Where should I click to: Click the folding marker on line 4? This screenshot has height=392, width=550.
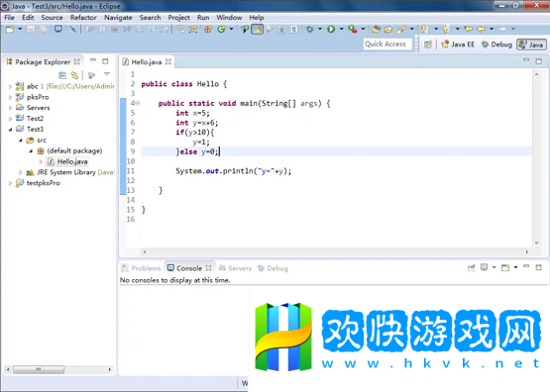point(138,103)
